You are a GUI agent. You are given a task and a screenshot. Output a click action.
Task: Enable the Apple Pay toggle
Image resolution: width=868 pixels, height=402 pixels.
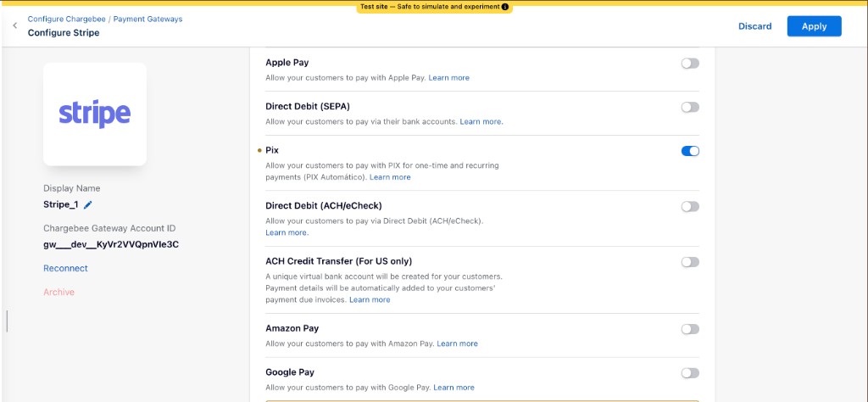point(690,63)
